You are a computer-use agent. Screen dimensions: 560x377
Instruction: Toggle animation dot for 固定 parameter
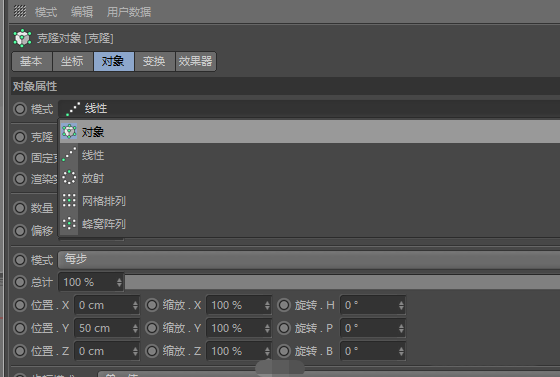point(20,158)
